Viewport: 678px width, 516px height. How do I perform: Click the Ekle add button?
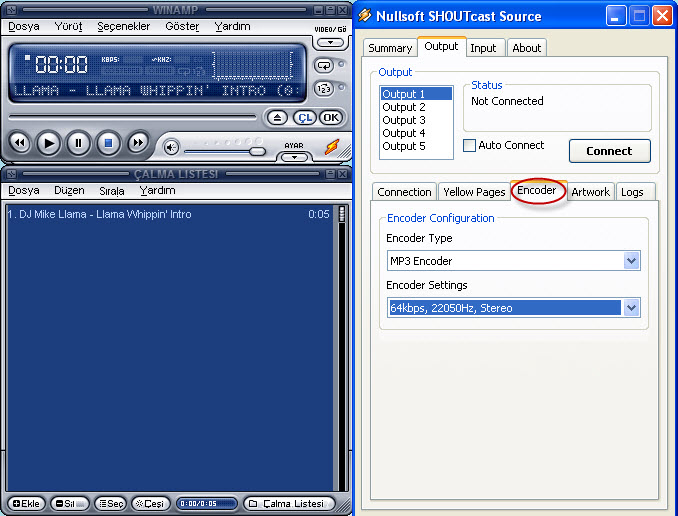click(26, 503)
